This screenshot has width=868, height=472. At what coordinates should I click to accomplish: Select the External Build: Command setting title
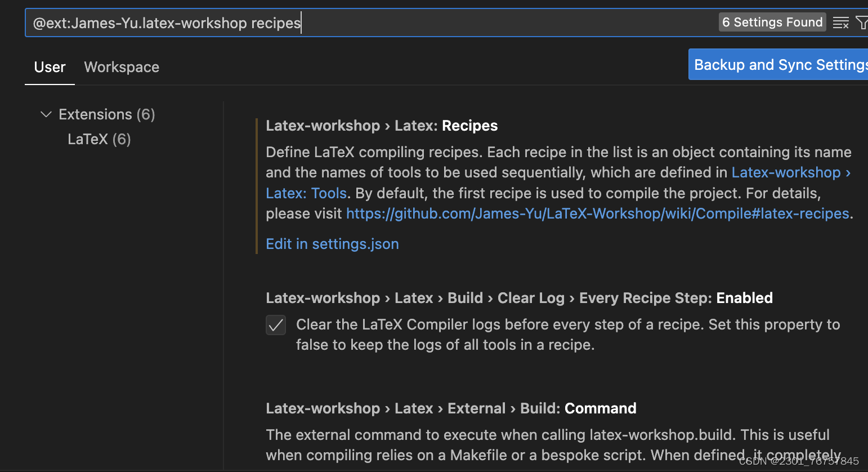(451, 408)
